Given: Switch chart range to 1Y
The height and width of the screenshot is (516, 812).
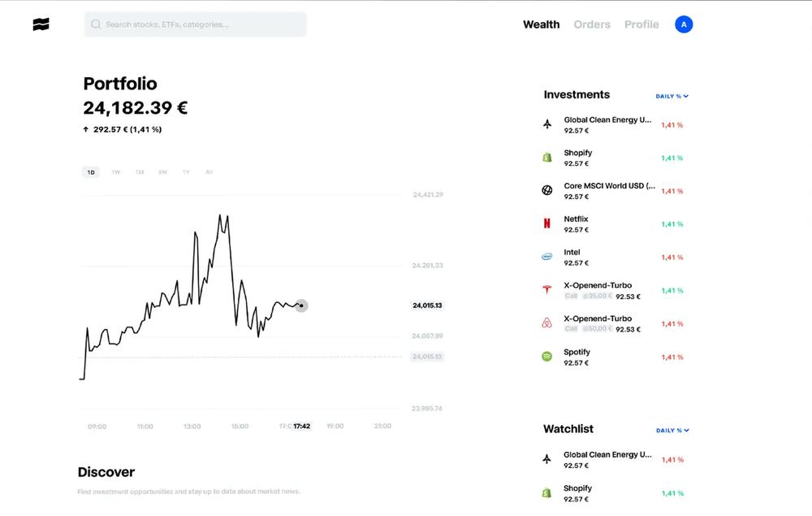Looking at the screenshot, I should click(x=186, y=172).
